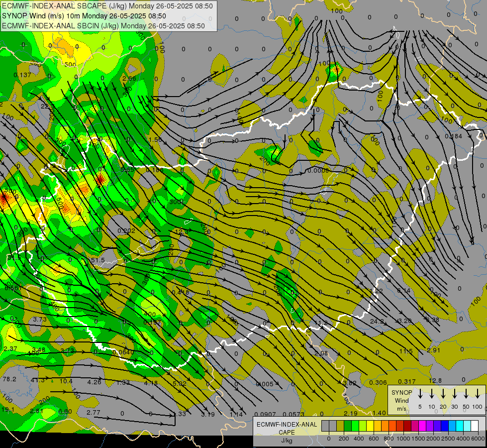The height and width of the screenshot is (448, 487).
Task: Click map value '2.91'
Action: 433,350
